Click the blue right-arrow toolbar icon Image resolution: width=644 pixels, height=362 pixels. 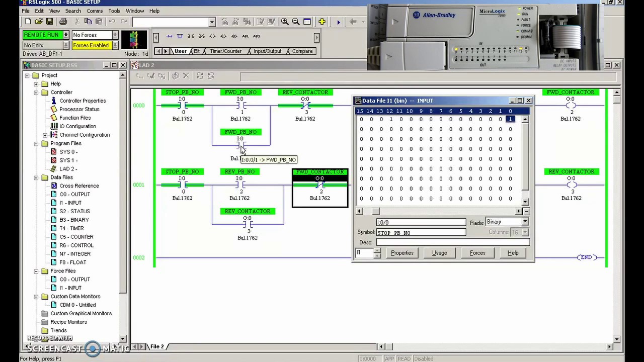[x=338, y=22]
